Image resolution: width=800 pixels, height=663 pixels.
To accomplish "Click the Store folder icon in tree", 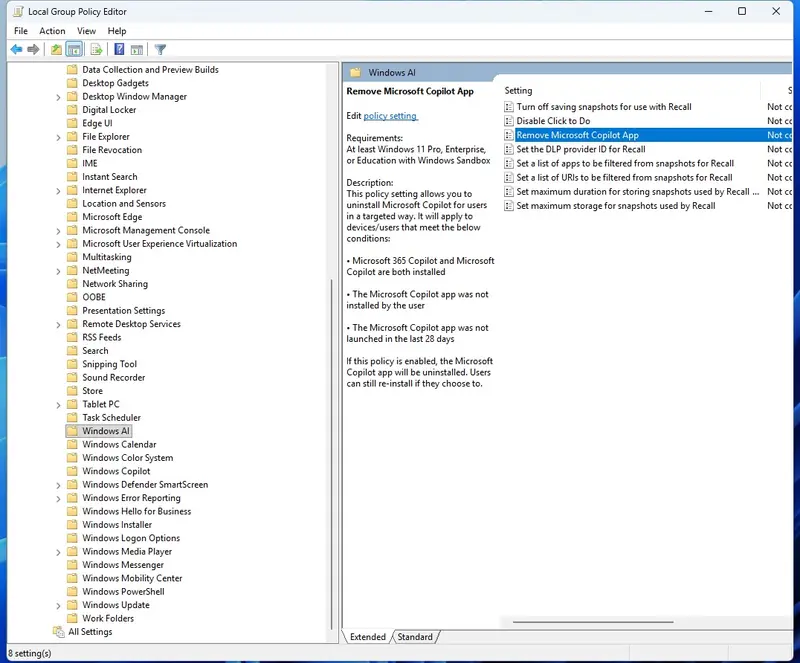I will [x=72, y=390].
